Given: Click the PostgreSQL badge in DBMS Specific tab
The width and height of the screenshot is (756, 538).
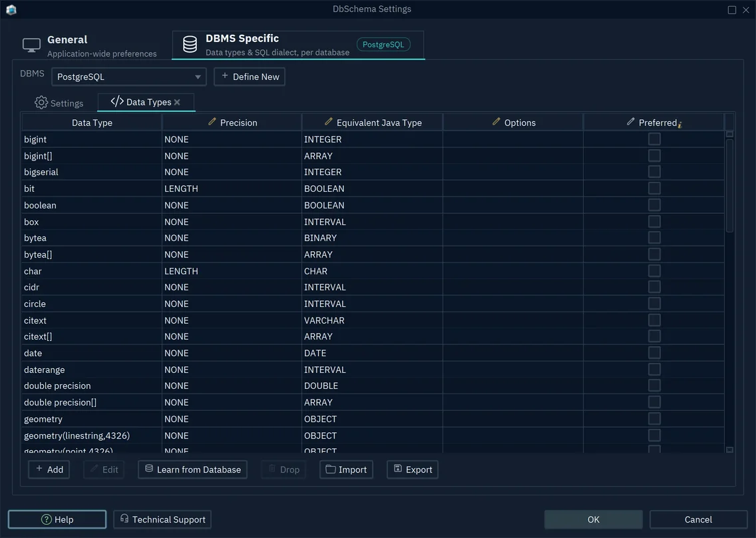Looking at the screenshot, I should click(383, 45).
